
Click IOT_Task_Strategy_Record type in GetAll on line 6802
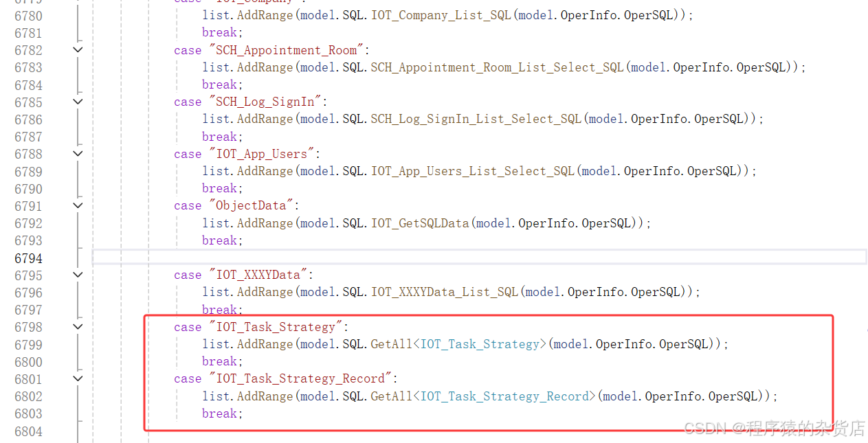point(504,396)
